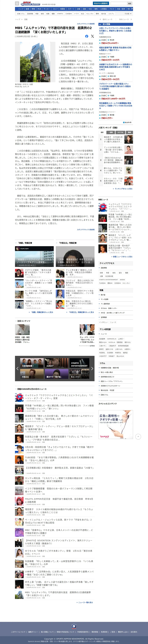
Task: Open the hamburger menu beside the Sponichi logo
Action: pyautogui.click(x=17, y=3)
